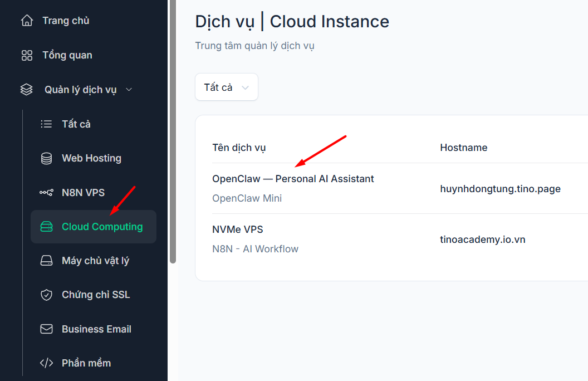Open the OpenClaw — Personal AI Assistant service
Viewport: 588px width, 381px height.
pyautogui.click(x=293, y=178)
